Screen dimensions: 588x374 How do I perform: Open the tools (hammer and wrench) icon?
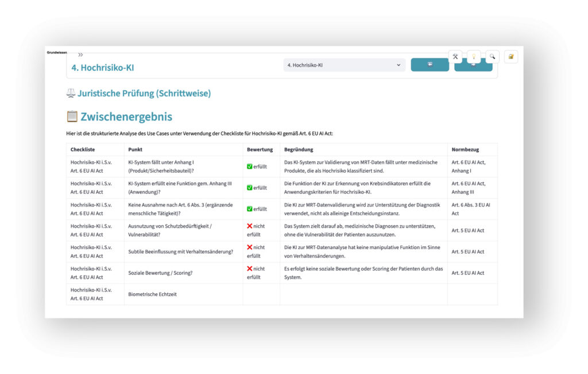pyautogui.click(x=455, y=57)
